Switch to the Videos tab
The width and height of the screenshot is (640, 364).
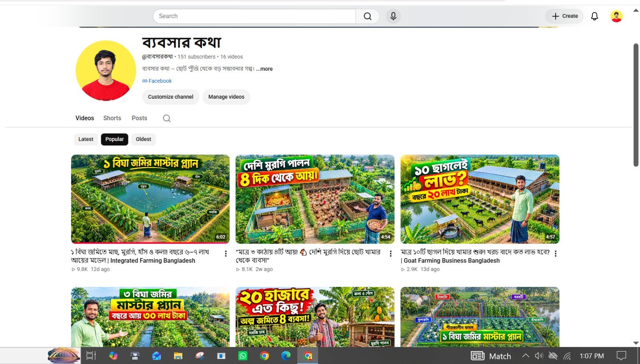pyautogui.click(x=85, y=118)
